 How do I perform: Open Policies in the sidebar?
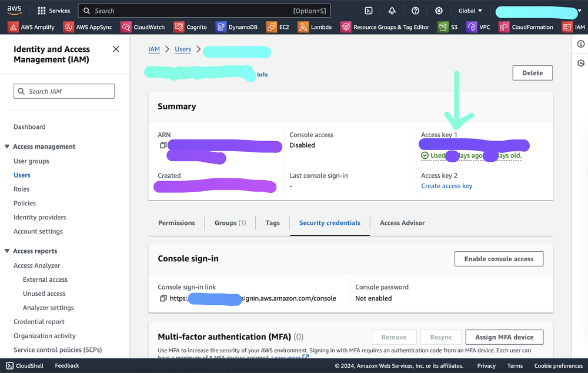[24, 203]
